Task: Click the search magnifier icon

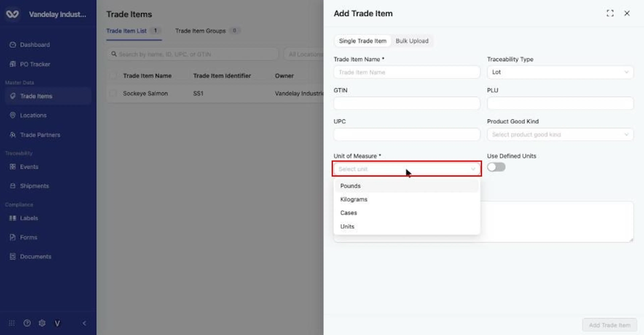Action: (114, 54)
